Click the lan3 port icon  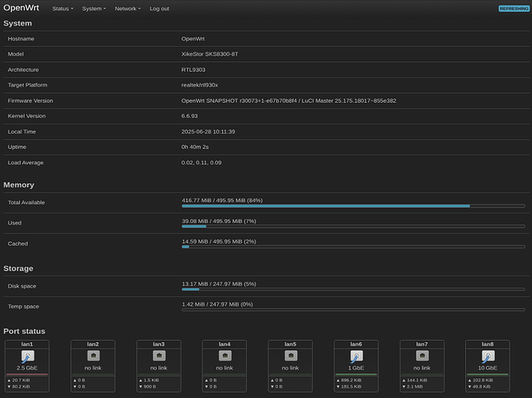tap(158, 355)
